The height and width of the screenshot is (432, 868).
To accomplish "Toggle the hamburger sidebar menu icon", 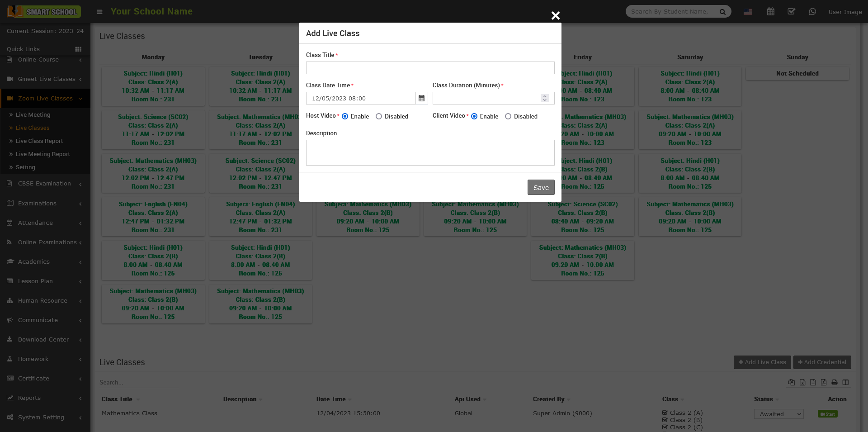I will 100,12.
